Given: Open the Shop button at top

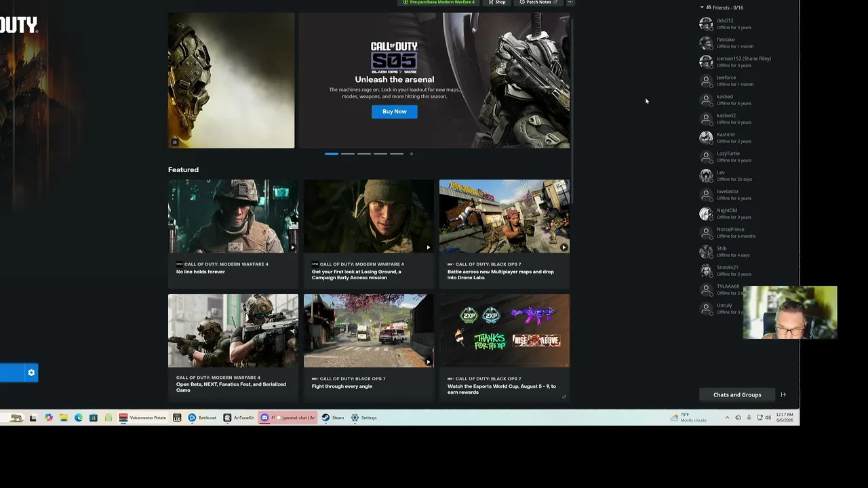Looking at the screenshot, I should [x=498, y=2].
